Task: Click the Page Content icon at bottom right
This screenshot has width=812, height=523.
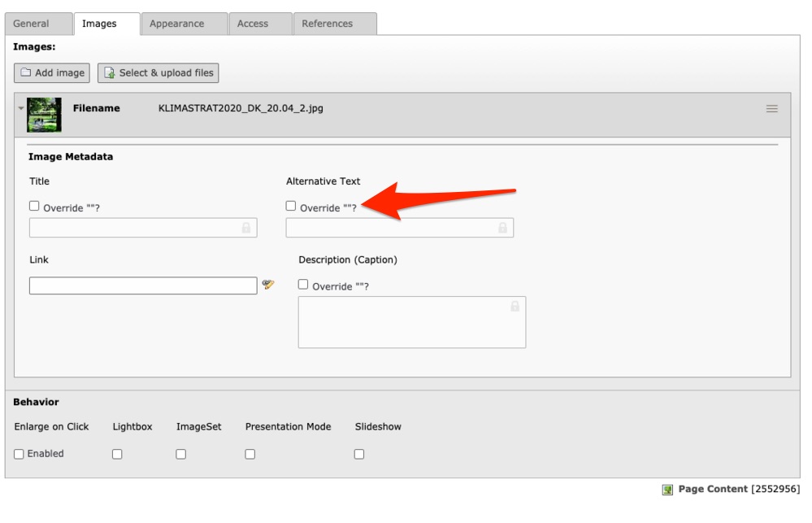Action: pos(667,490)
